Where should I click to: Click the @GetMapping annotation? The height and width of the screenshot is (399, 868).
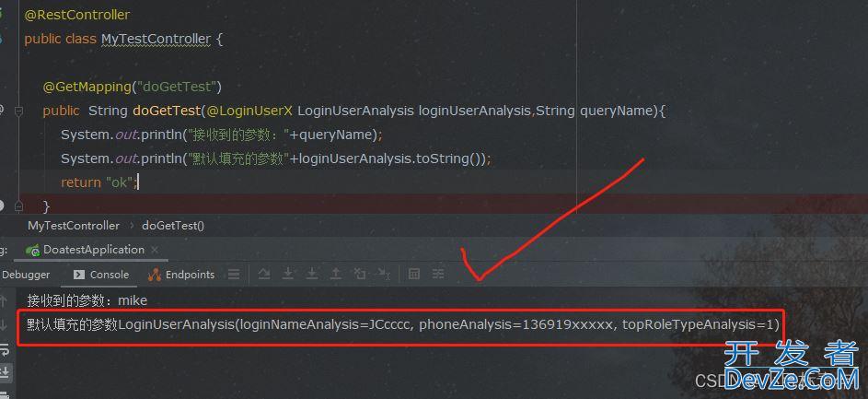(86, 87)
